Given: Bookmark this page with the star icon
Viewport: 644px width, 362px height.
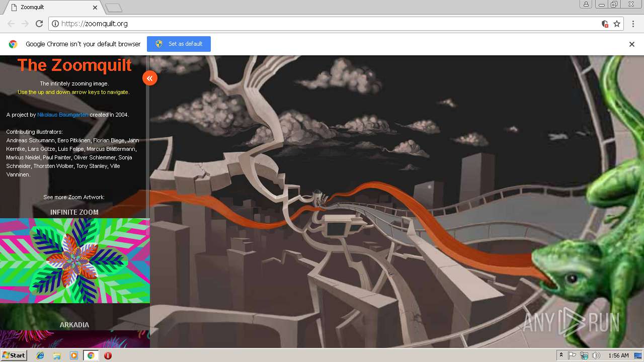Looking at the screenshot, I should (x=617, y=24).
